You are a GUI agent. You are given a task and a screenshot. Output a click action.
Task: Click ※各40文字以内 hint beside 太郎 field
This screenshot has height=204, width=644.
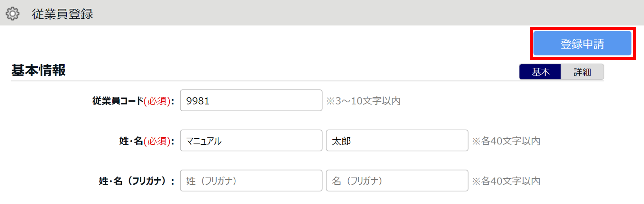506,141
